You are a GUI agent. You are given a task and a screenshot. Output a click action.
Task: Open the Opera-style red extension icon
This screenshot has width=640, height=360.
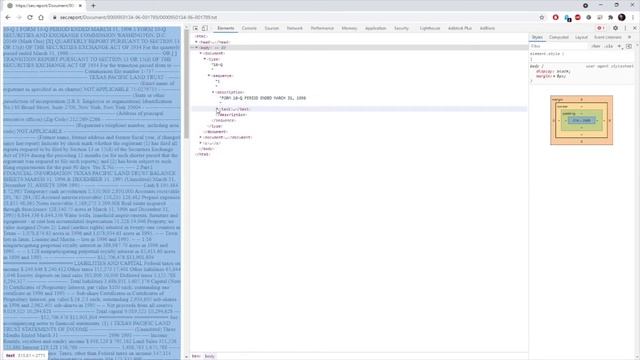coord(556,18)
